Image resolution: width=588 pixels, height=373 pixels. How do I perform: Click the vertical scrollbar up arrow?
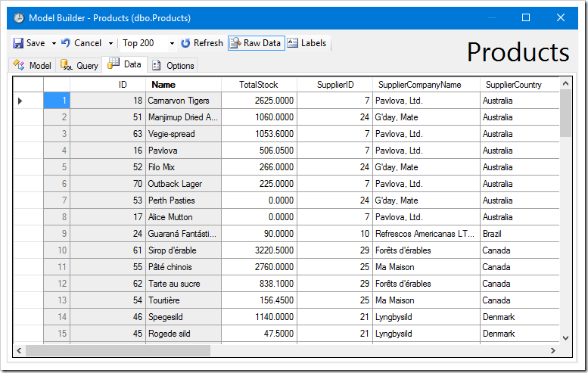click(x=565, y=83)
